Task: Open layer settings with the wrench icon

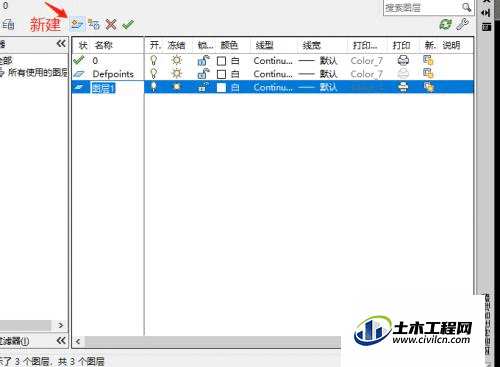Action: [x=462, y=24]
